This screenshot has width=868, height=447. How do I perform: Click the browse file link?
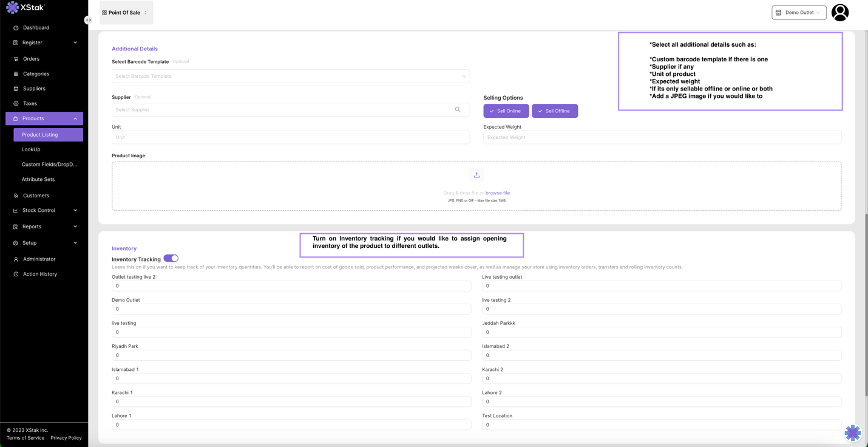coord(497,193)
